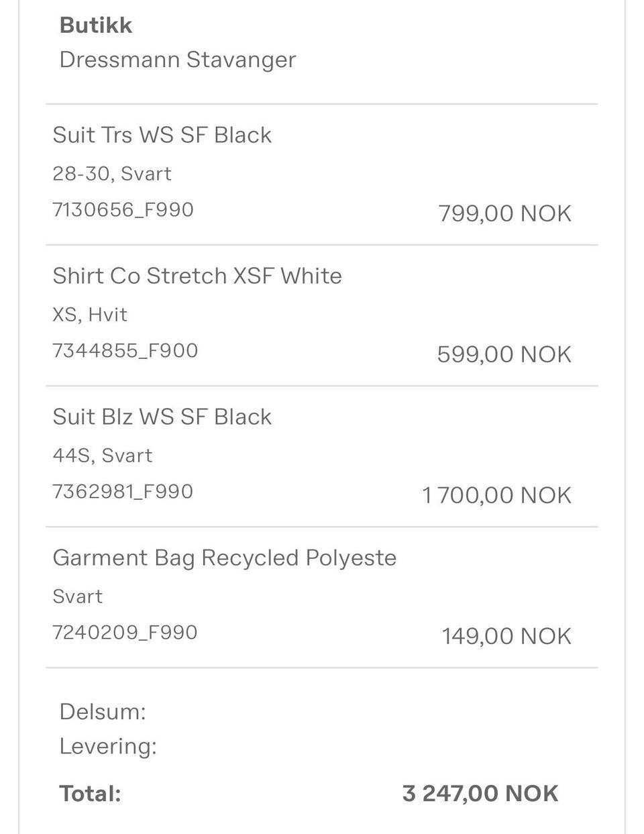The image size is (644, 834).
Task: Click the Butikk heading
Action: tap(96, 25)
